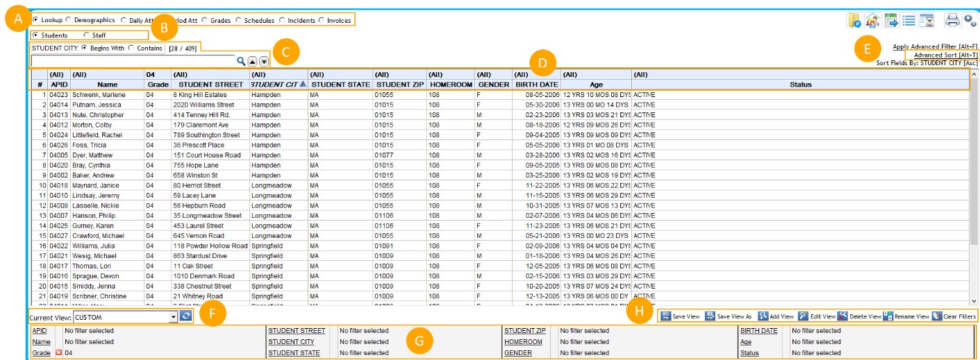Screen dimensions: 980x360
Task: Select the Incidents radio option
Action: [282, 20]
